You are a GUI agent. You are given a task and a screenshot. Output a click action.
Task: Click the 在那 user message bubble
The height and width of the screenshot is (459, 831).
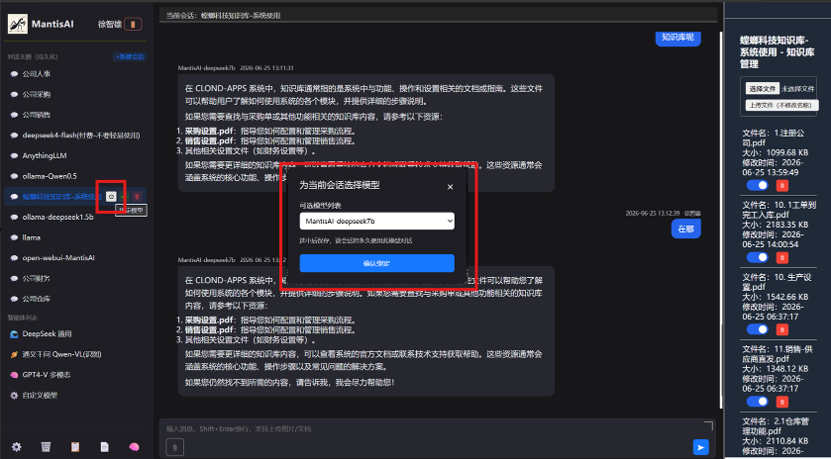[x=686, y=229]
